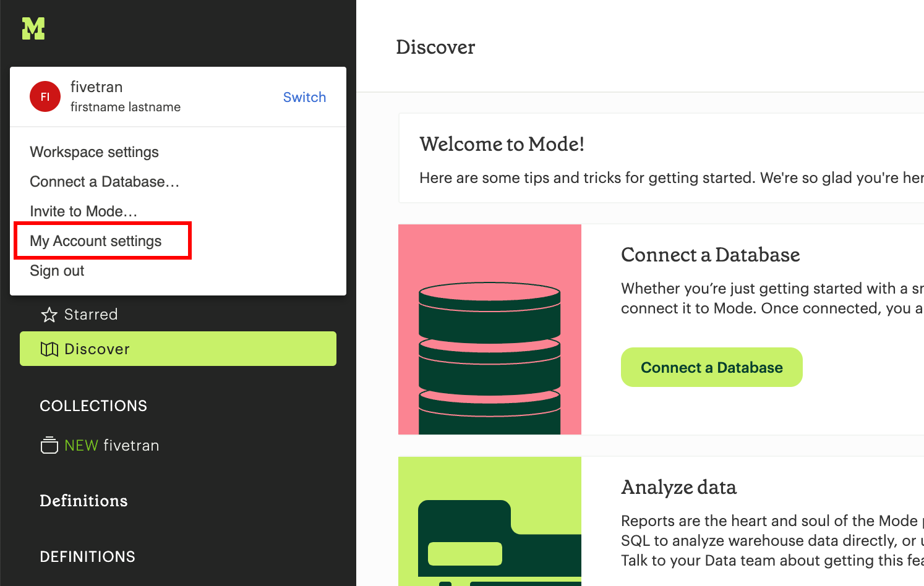
Task: Click the Mode logo icon
Action: pos(33,28)
